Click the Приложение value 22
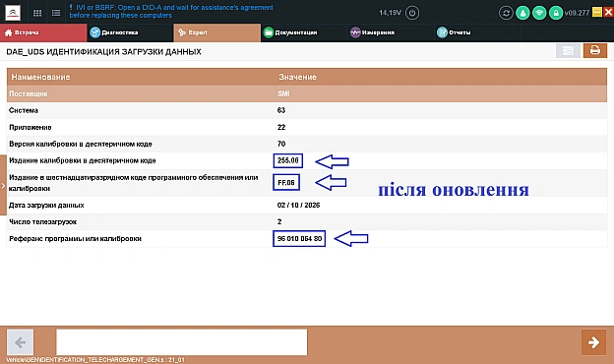This screenshot has height=364, width=614. [x=281, y=127]
